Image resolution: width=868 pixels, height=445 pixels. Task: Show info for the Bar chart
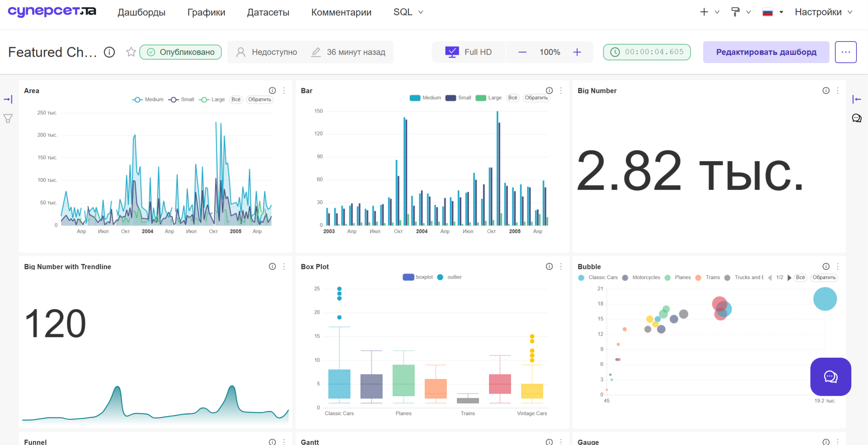point(549,91)
